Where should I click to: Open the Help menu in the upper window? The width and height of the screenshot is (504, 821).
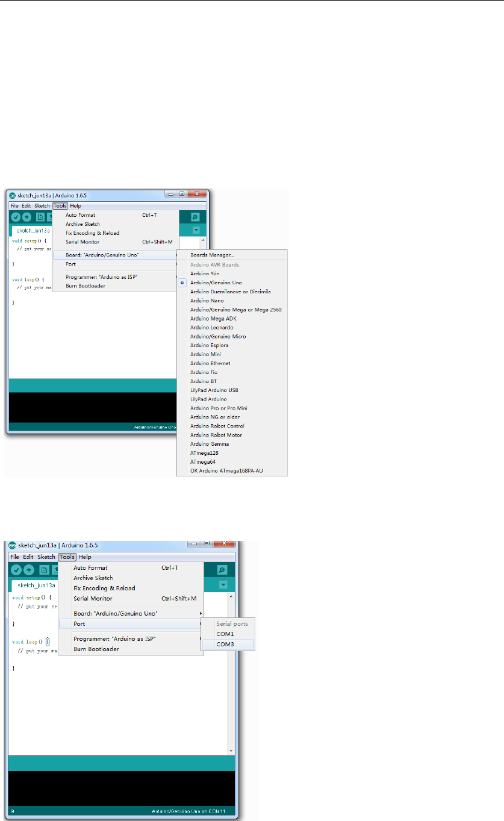tap(75, 206)
